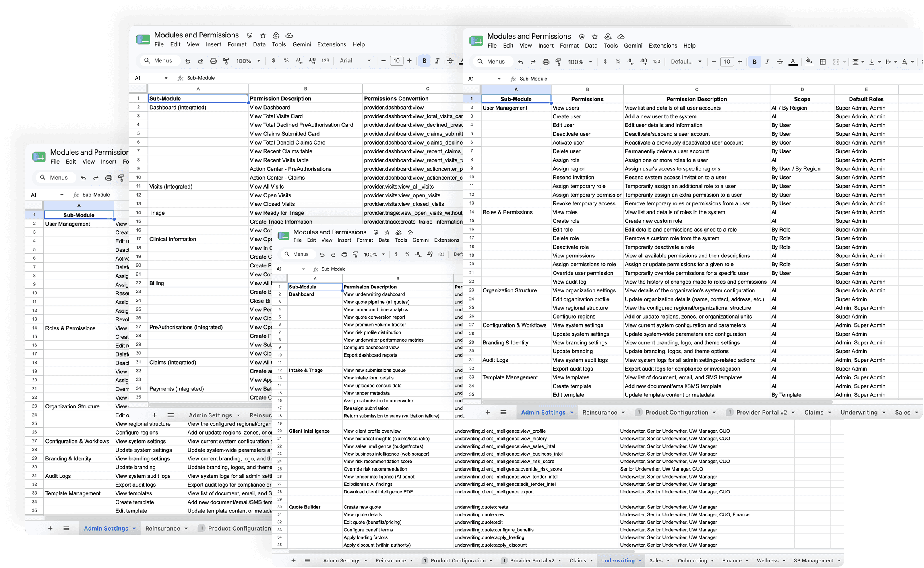The width and height of the screenshot is (924, 568).
Task: Star the document in the Scope-column window
Action: [595, 37]
